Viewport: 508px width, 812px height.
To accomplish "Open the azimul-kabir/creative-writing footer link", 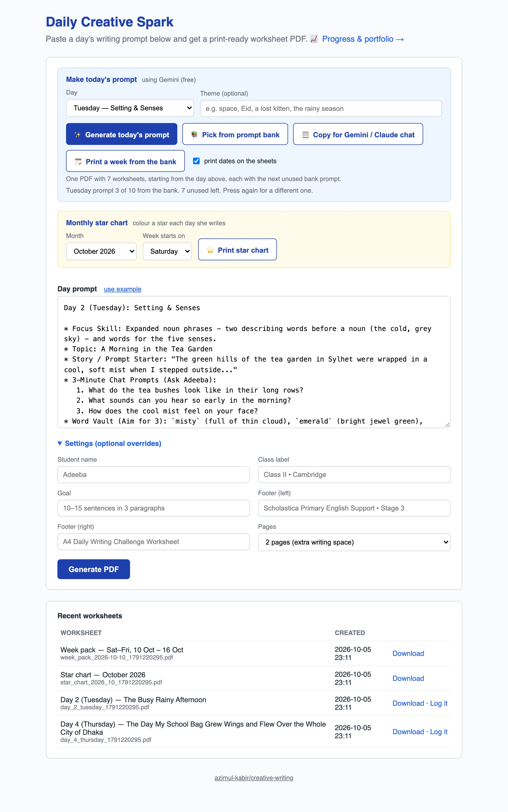I will tap(254, 778).
